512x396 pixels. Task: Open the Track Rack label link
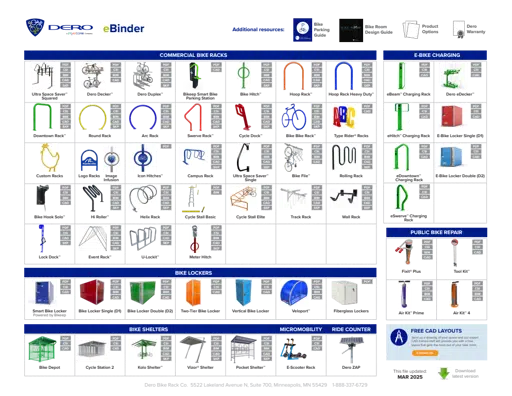click(x=301, y=217)
